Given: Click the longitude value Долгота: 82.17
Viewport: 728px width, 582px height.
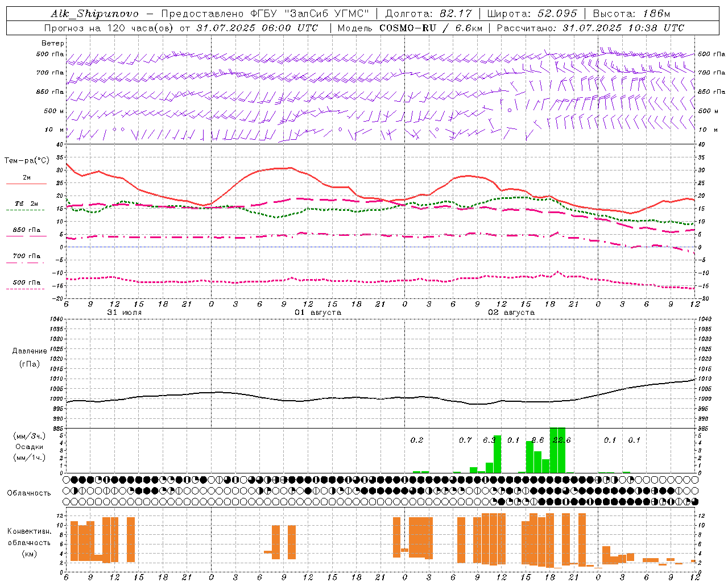Looking at the screenshot, I should pos(428,14).
